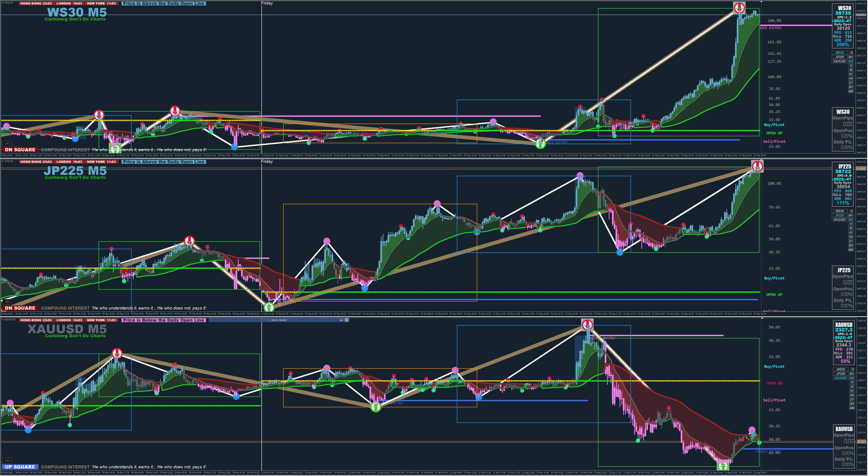Screen dimensions: 868x476
Task: Click red marker at top-right of JP225 chart
Action: click(757, 166)
